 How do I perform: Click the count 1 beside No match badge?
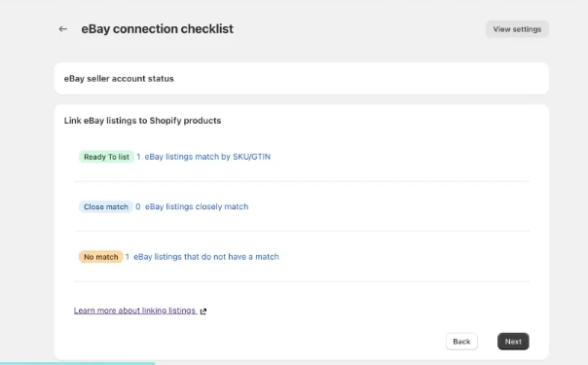128,257
